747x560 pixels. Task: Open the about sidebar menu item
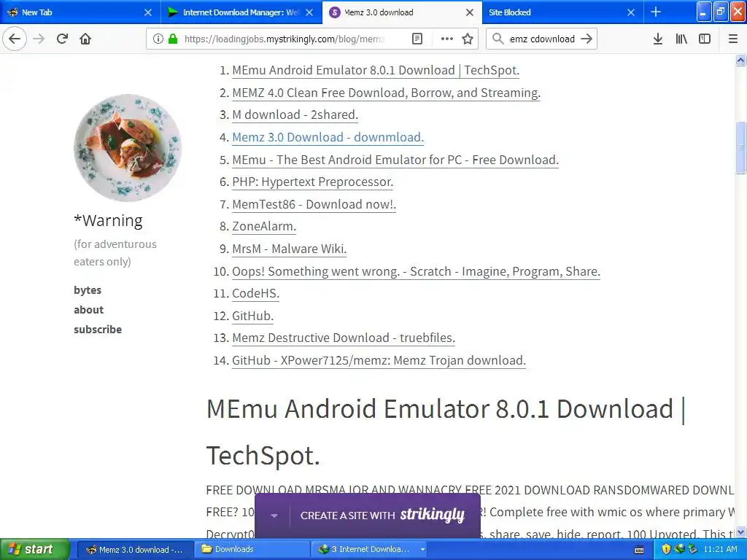pos(88,309)
